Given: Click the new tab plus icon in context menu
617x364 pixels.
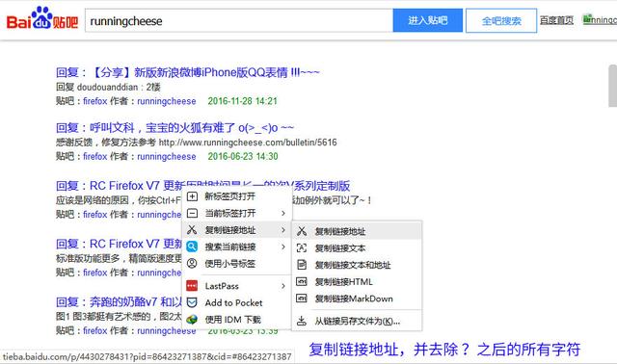Looking at the screenshot, I should 192,196.
